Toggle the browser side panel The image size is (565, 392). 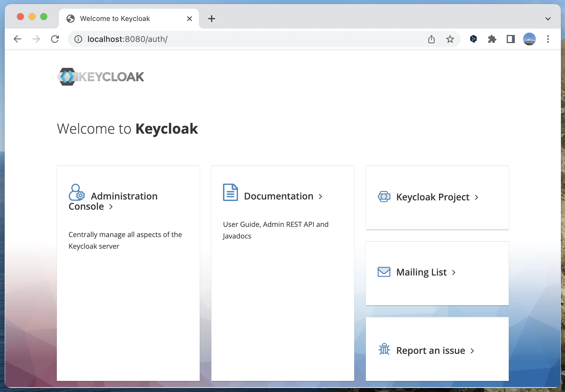click(x=510, y=39)
